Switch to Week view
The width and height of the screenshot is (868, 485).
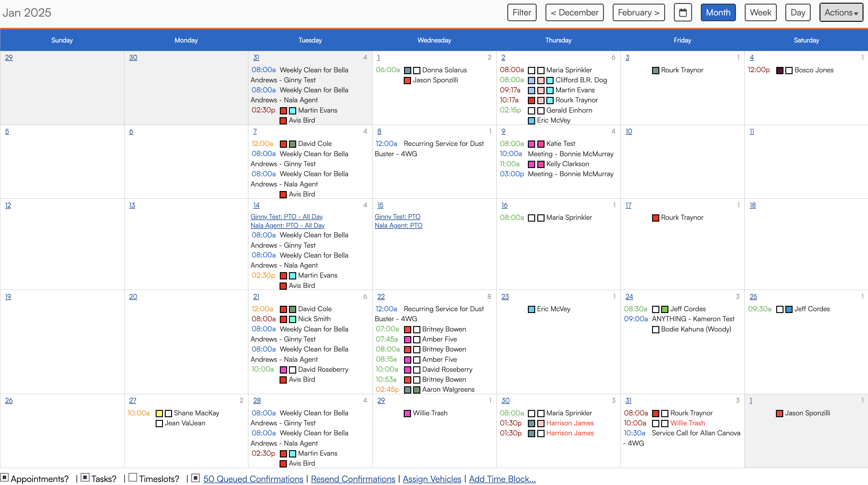pos(760,12)
